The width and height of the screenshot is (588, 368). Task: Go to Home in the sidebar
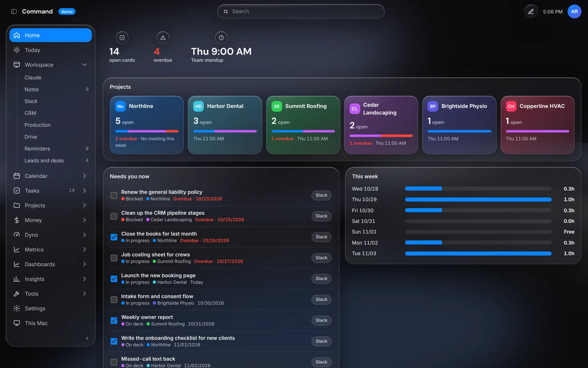point(51,35)
